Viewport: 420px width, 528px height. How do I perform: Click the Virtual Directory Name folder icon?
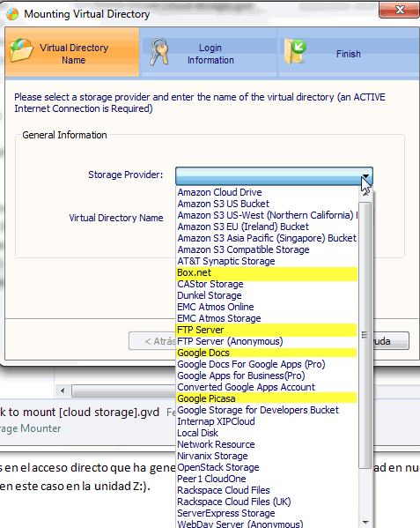21,51
